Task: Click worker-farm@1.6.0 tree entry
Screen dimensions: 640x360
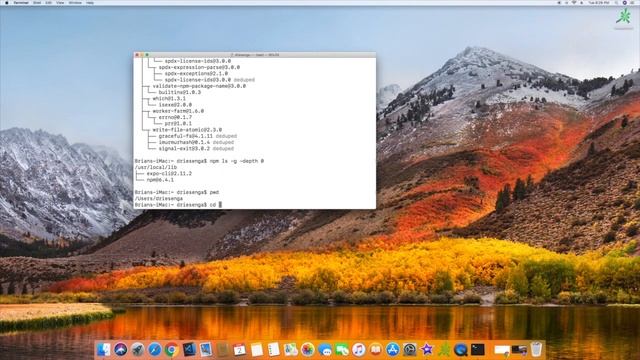Action: (178, 111)
